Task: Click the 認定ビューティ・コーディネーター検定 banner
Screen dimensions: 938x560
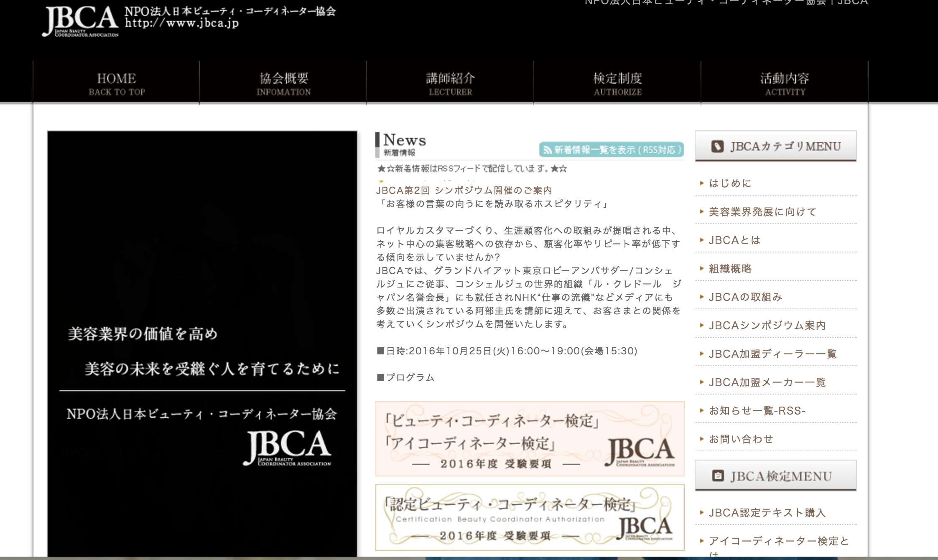Action: pyautogui.click(x=530, y=517)
